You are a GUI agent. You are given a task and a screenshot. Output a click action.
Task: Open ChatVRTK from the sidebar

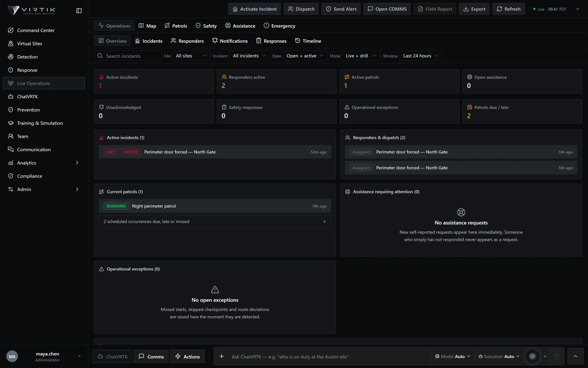44,97
